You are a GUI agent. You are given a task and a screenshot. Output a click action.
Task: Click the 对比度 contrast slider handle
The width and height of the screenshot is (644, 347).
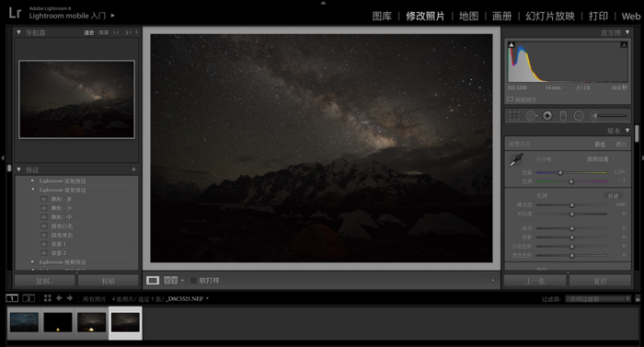click(571, 214)
